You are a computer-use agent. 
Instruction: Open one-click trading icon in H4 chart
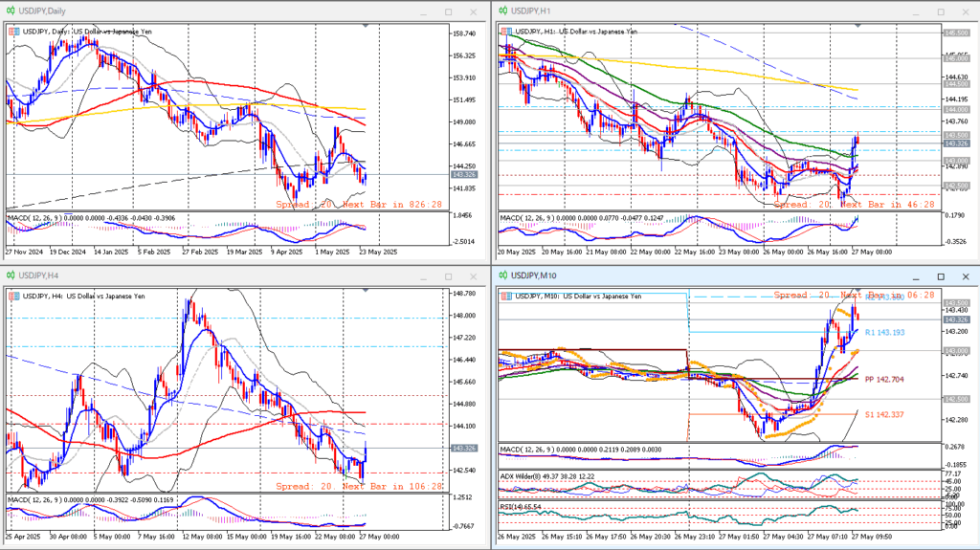coord(13,297)
